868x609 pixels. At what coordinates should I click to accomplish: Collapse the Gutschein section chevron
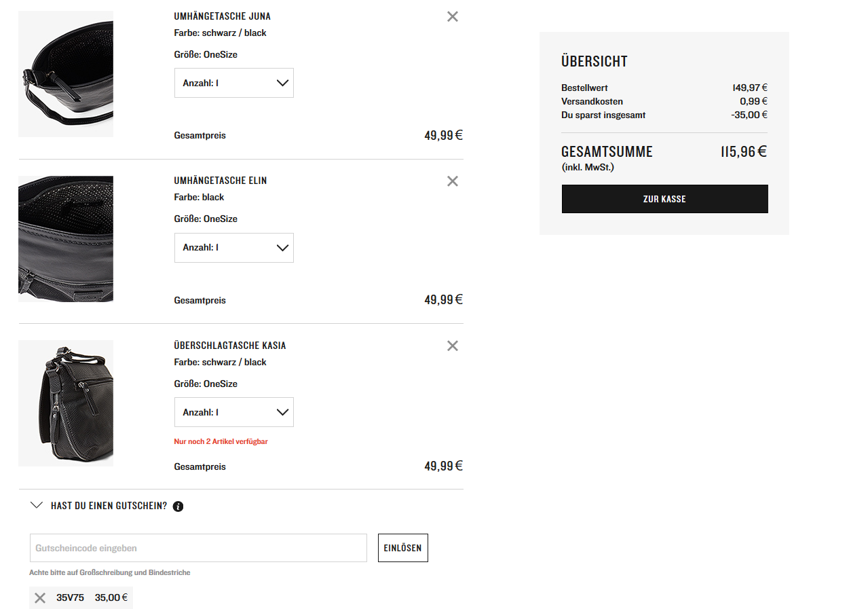pos(37,506)
